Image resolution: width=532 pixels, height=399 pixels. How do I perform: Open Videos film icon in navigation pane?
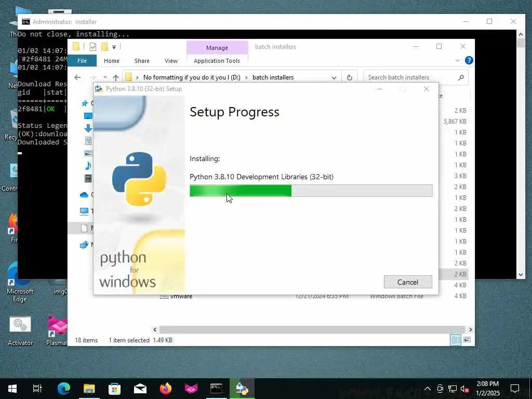click(x=88, y=178)
